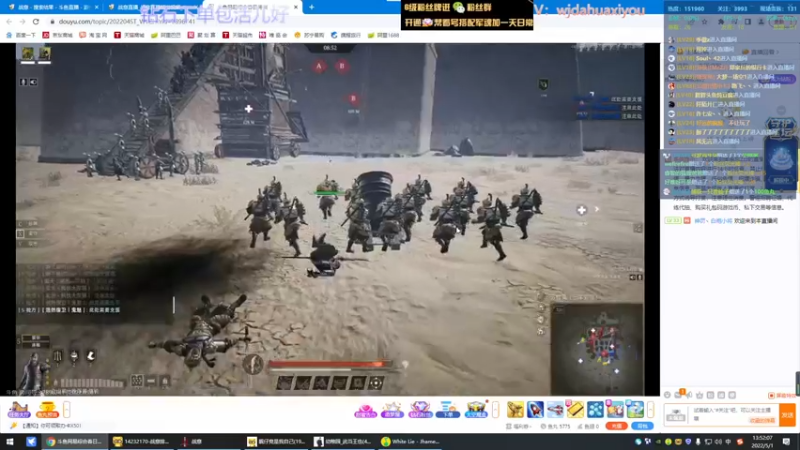The image size is (800, 450).
Task: Send the white airplane gift
Action: 555,409
